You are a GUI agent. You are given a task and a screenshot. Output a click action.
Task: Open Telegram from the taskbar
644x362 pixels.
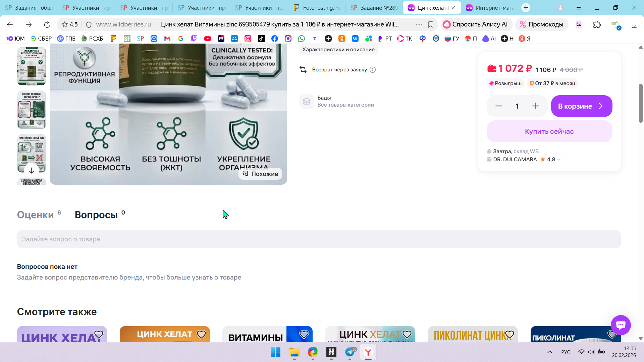click(350, 352)
